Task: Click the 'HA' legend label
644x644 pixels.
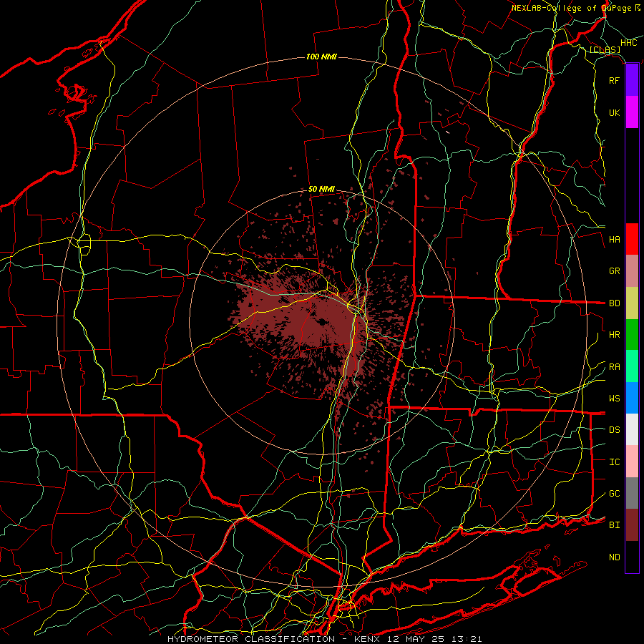Action: 614,240
